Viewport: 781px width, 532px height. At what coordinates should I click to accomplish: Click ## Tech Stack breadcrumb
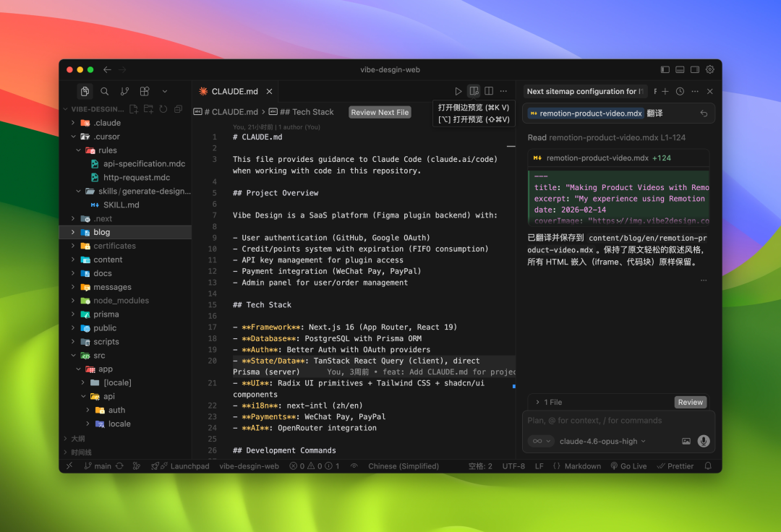coord(302,112)
